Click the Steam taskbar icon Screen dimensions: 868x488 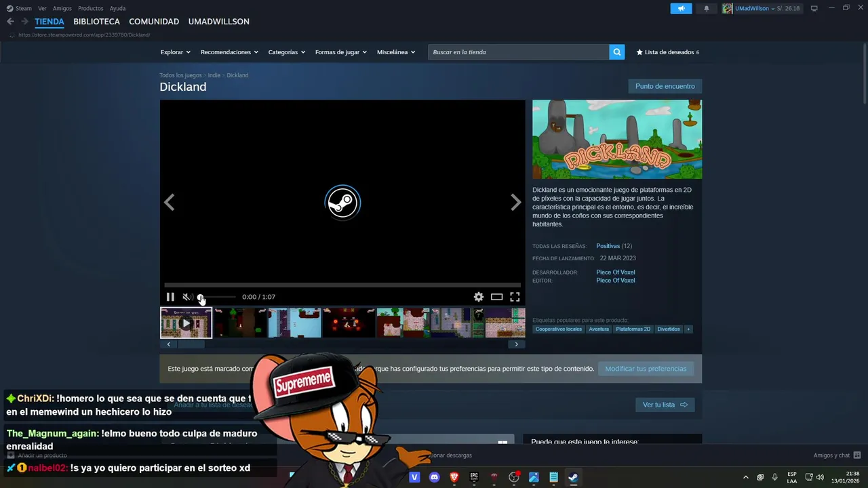pos(573,477)
